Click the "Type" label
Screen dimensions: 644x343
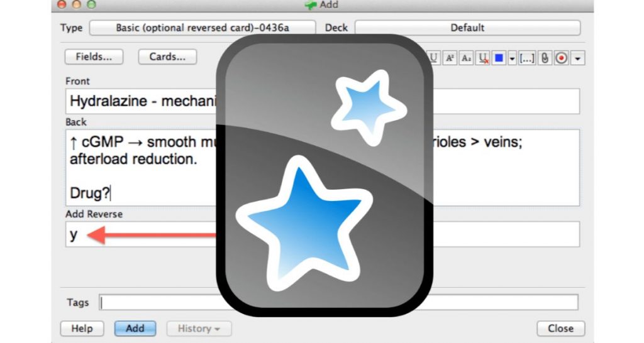[x=72, y=28]
